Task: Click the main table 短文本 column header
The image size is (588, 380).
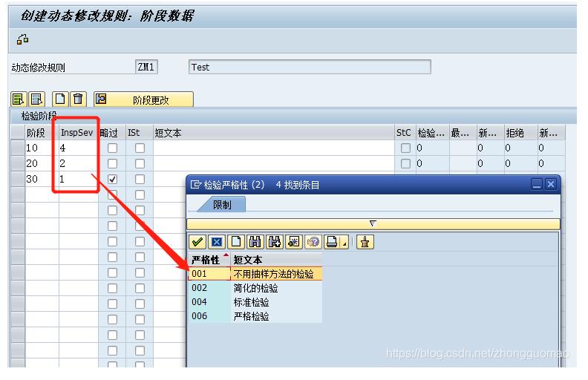Action: tap(274, 133)
